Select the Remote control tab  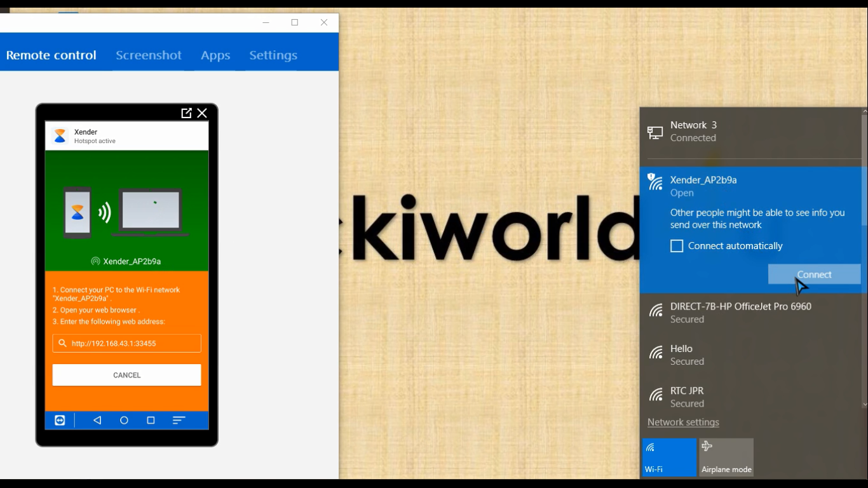tap(51, 55)
